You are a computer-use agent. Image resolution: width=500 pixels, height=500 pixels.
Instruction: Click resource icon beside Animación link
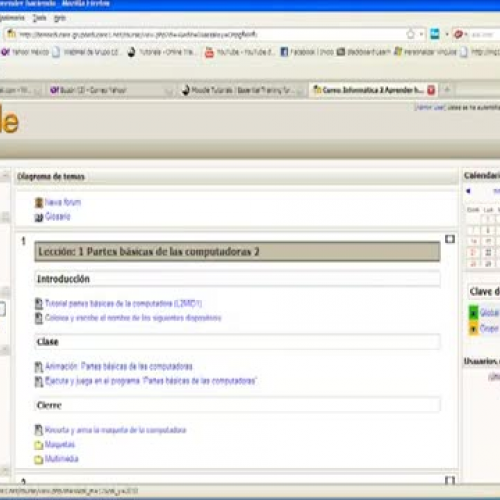pos(39,367)
